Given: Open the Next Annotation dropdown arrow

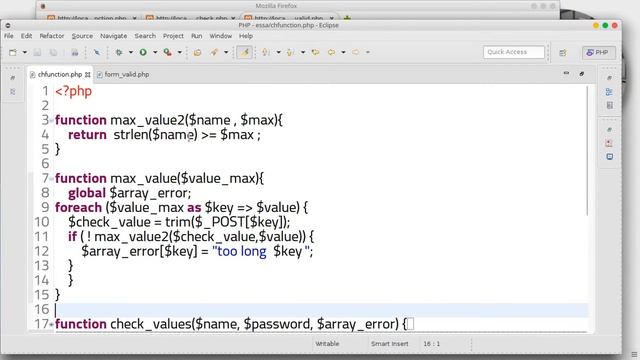Looking at the screenshot, I should pyautogui.click(x=278, y=52).
